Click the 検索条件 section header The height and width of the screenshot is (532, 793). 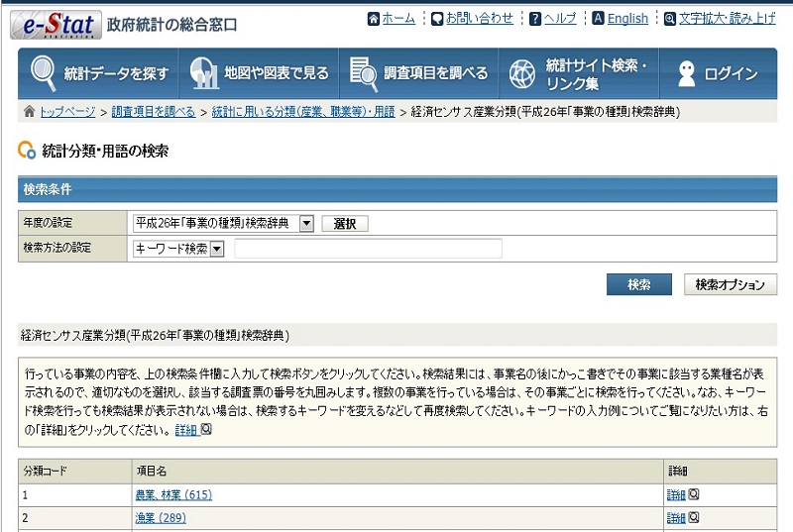click(397, 189)
